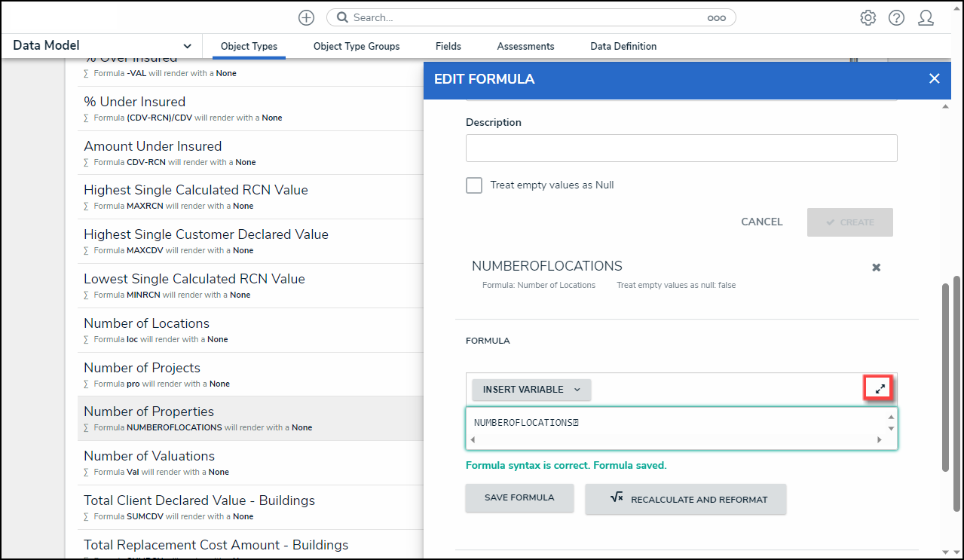
Task: Switch to the Object Type Groups tab
Action: pyautogui.click(x=357, y=46)
